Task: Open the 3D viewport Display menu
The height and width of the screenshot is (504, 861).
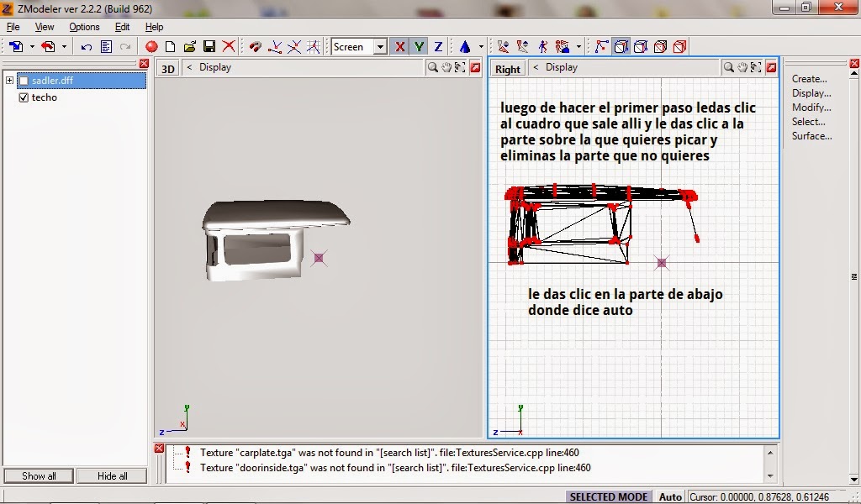Action: [214, 67]
